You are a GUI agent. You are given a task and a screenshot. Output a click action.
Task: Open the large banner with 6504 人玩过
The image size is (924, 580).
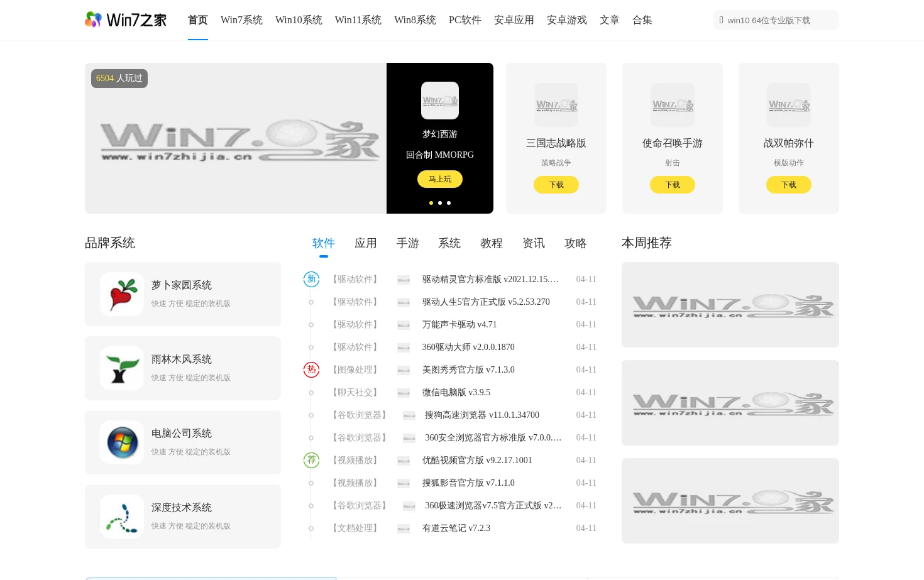[x=236, y=138]
